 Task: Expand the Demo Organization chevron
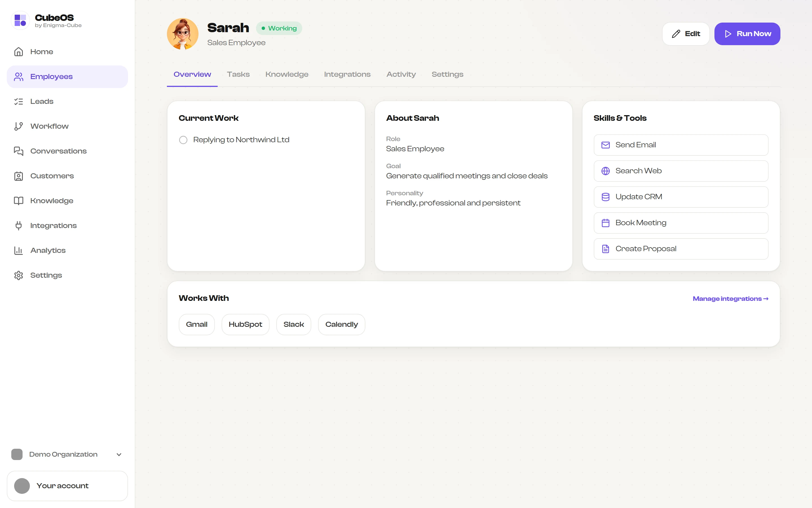119,455
